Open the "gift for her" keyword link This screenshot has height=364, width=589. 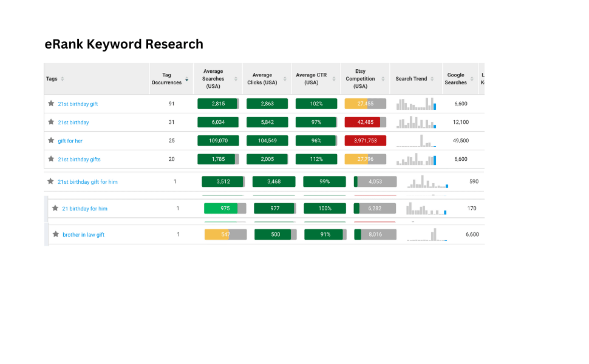pos(70,141)
